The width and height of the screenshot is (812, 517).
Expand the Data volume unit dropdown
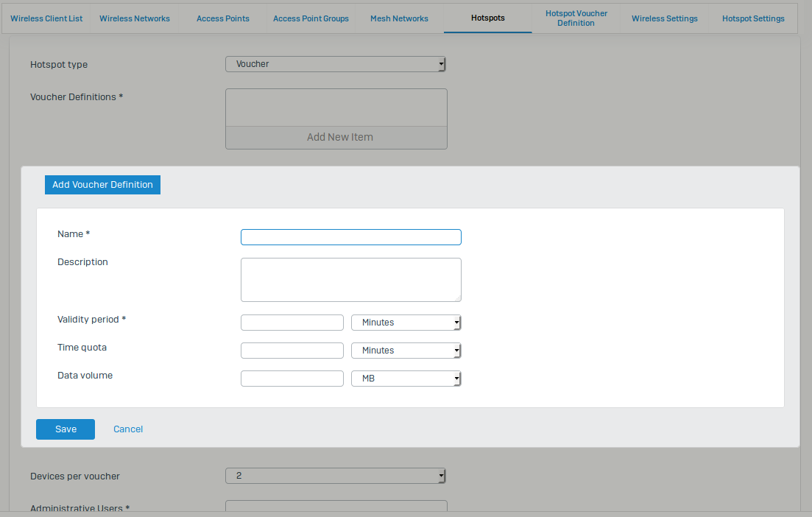tap(406, 379)
